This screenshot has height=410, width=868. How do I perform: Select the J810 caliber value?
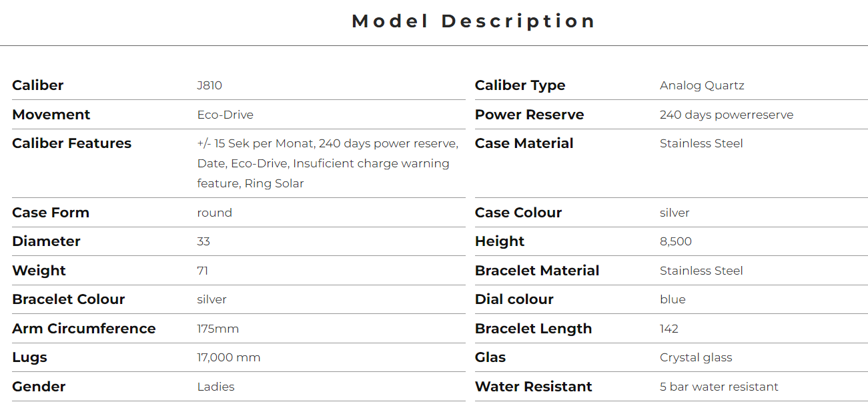pos(209,85)
